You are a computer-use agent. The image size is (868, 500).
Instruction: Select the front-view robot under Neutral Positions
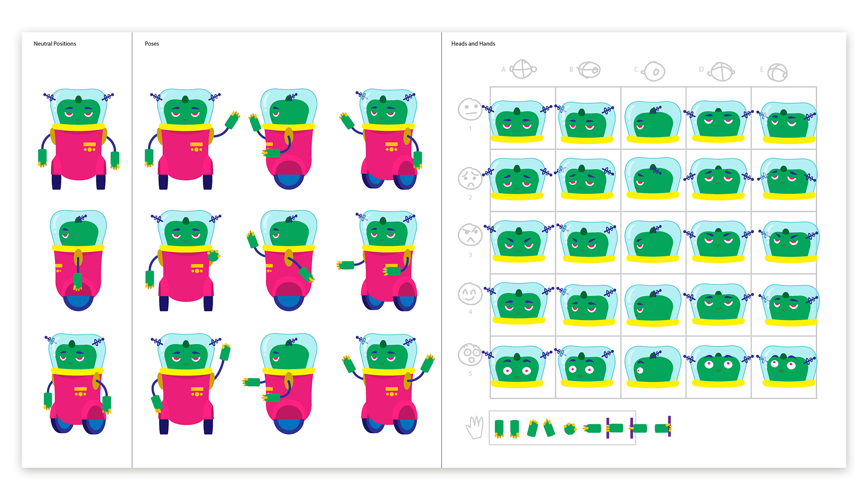coord(79,139)
